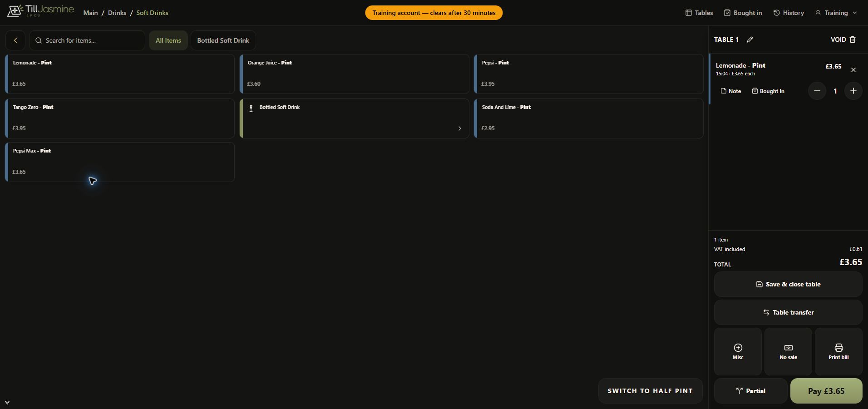Go to Drinks in the breadcrumb
This screenshot has height=409, width=868.
coord(117,13)
